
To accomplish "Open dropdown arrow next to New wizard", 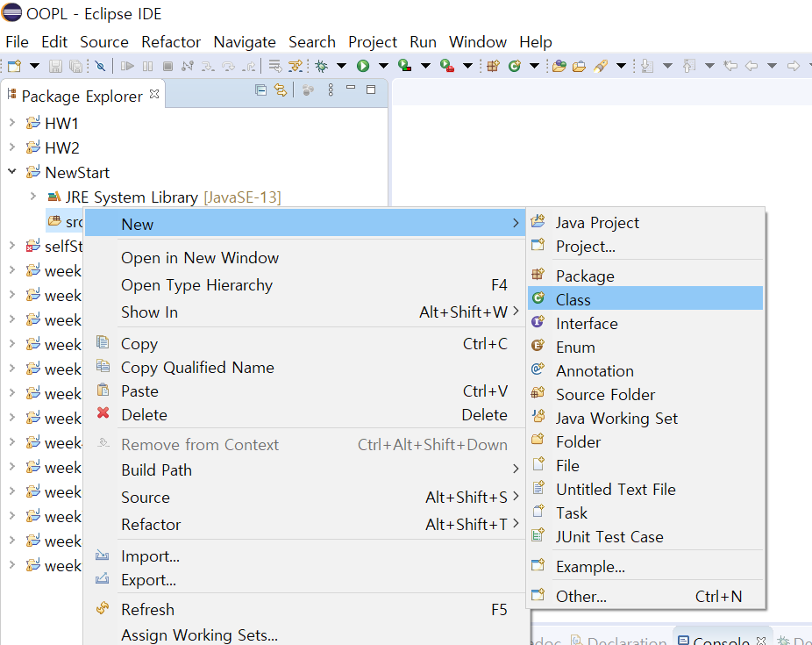I will 34,66.
